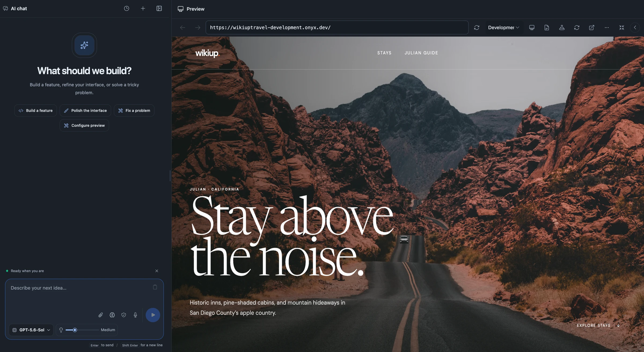Choose the Polish the interface suggestion
The image size is (644, 352).
85,110
